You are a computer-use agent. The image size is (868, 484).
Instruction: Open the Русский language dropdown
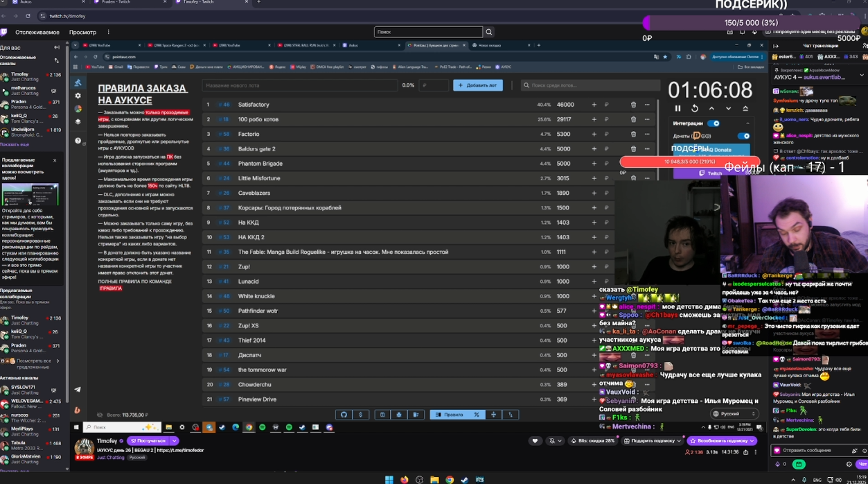click(x=734, y=414)
